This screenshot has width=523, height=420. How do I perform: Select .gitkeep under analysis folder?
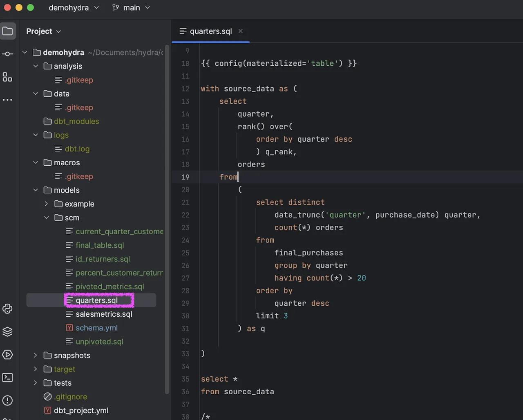click(x=79, y=80)
